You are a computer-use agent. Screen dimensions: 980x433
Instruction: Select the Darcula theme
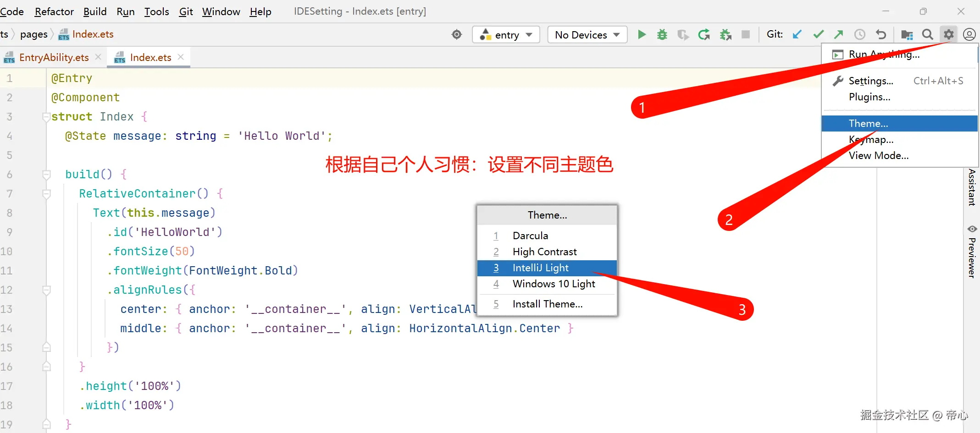pos(547,236)
